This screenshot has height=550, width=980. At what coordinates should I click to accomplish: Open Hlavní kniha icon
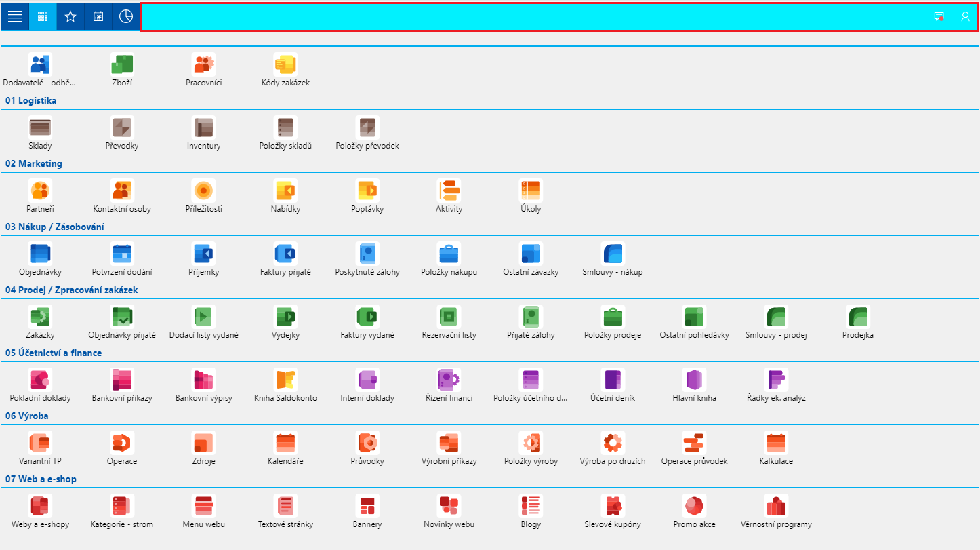pyautogui.click(x=695, y=380)
